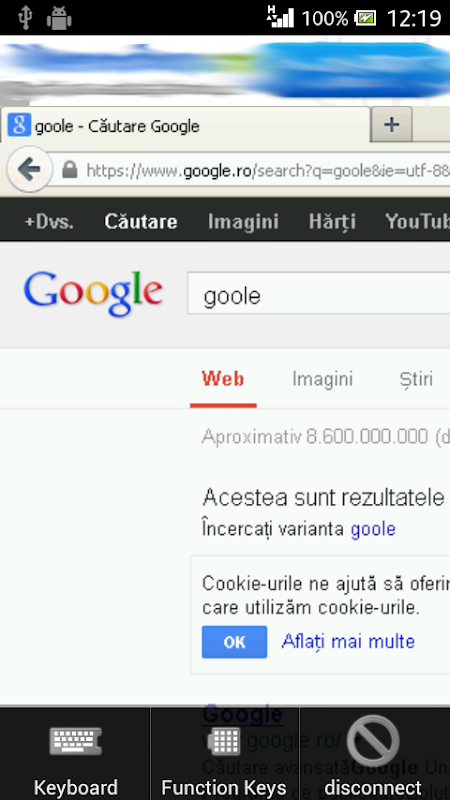
Task: Switch to Știri results tab
Action: pos(416,379)
